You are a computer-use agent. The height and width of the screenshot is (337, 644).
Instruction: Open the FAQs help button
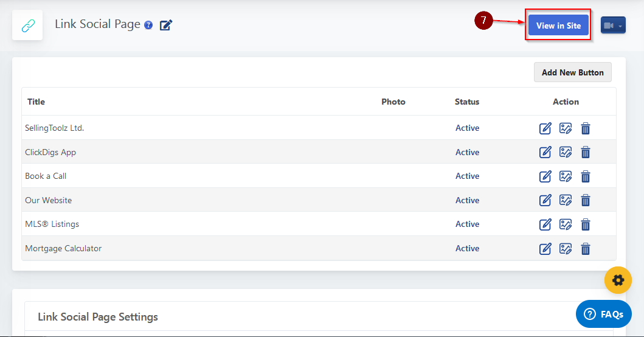603,314
